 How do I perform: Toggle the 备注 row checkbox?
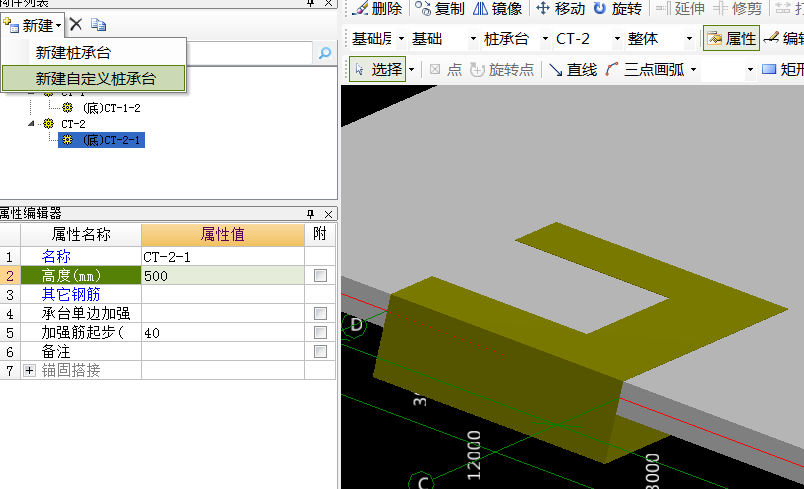[320, 352]
